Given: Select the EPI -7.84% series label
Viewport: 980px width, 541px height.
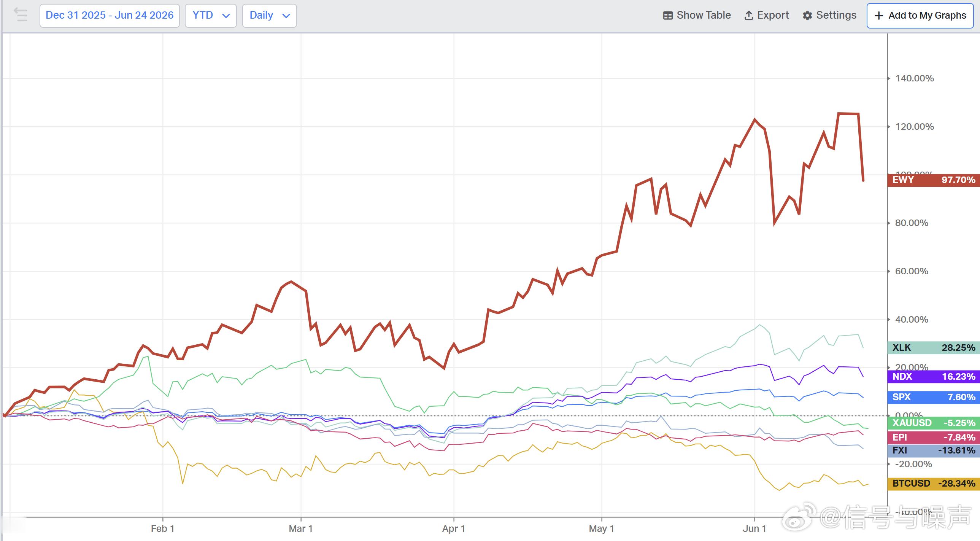Looking at the screenshot, I should point(934,438).
